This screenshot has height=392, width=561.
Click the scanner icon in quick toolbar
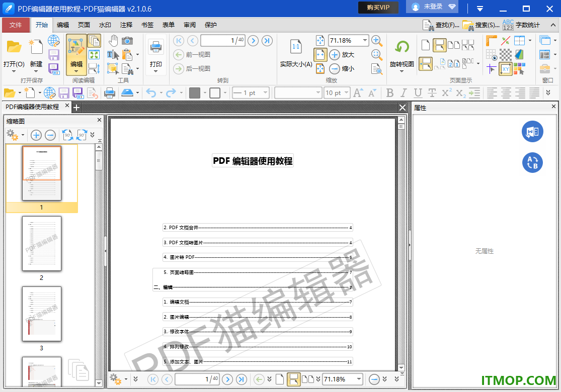[x=127, y=93]
